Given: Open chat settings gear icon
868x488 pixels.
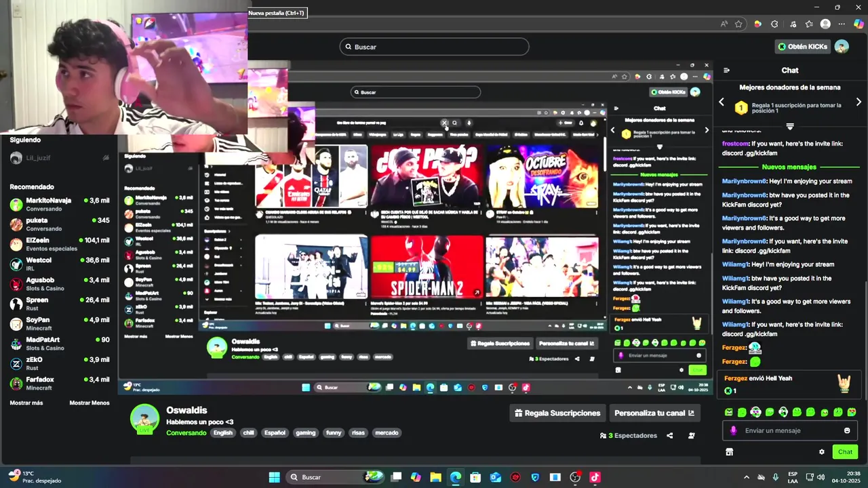Looking at the screenshot, I should click(x=822, y=452).
